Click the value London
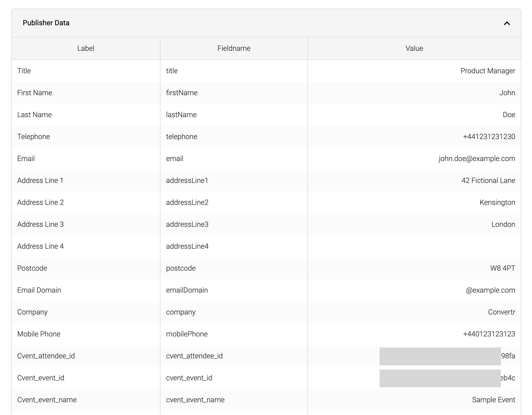This screenshot has height=415, width=532. pyautogui.click(x=503, y=224)
